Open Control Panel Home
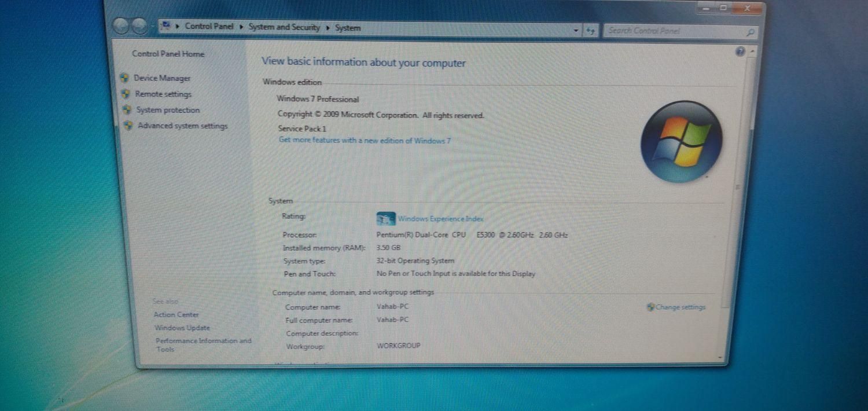 point(168,54)
